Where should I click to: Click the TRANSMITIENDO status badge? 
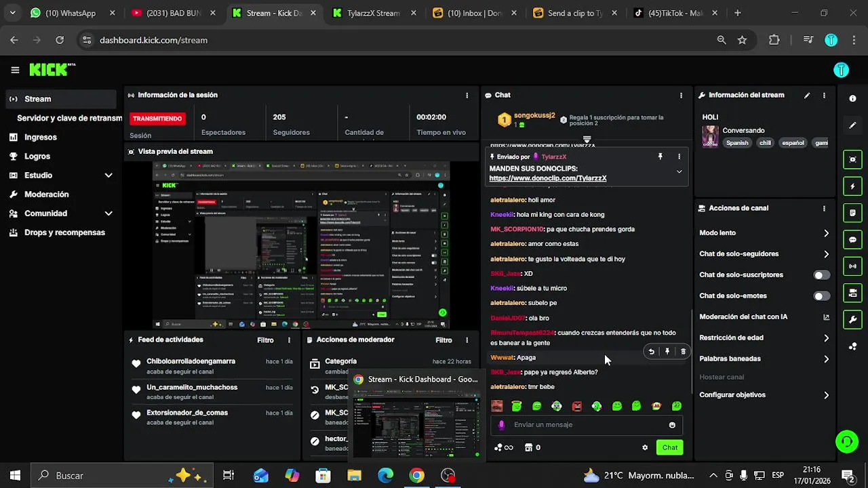tap(157, 119)
